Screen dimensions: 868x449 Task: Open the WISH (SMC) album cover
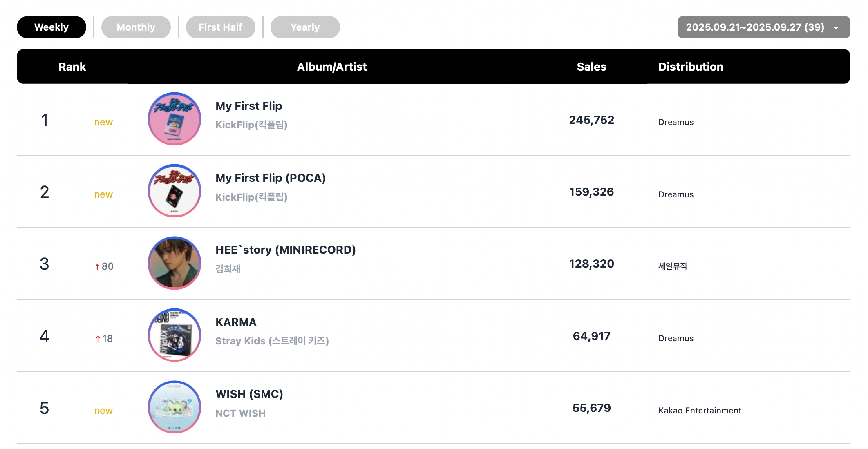174,407
